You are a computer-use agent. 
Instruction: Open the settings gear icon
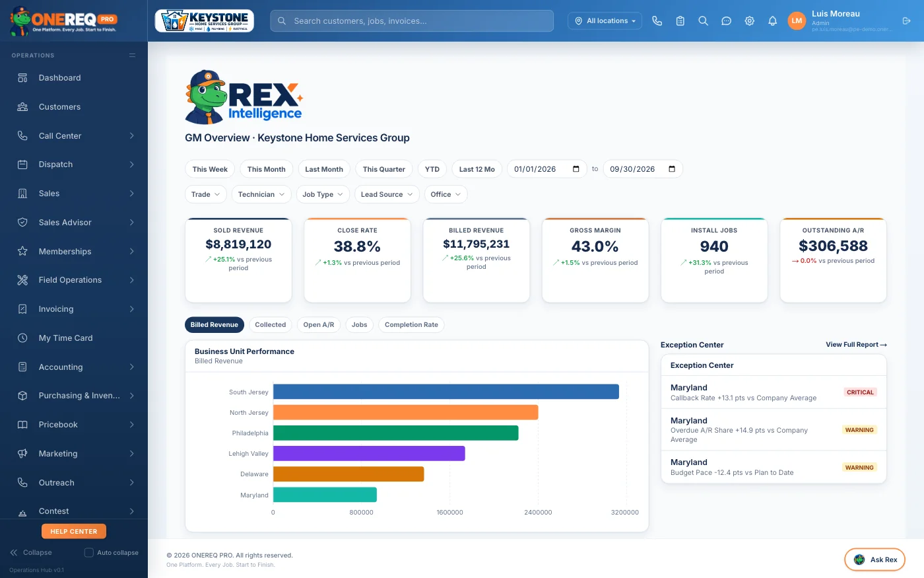pos(749,21)
